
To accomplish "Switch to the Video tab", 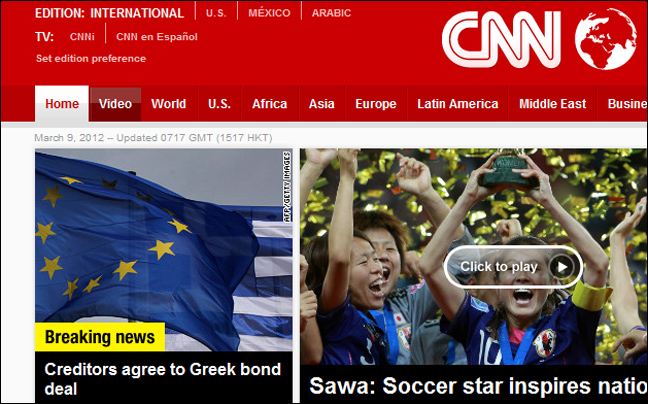I will point(115,104).
